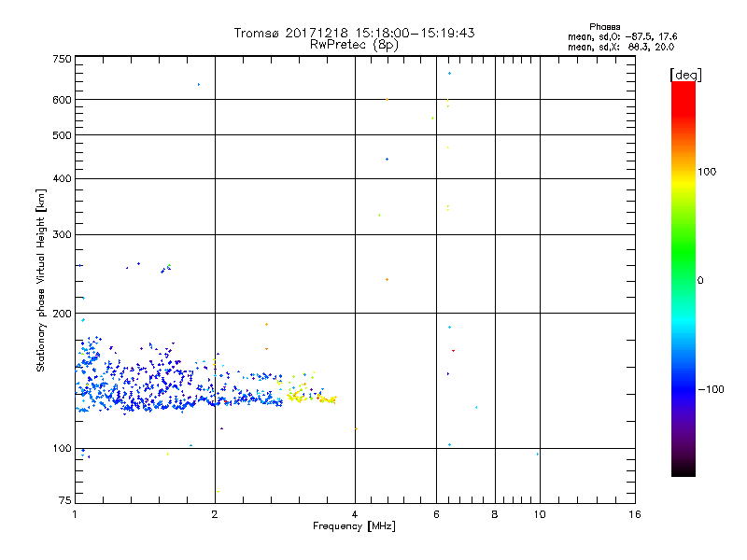Click the y-axis tick label '500'
Screen dimensions: 747x560
click(x=62, y=135)
